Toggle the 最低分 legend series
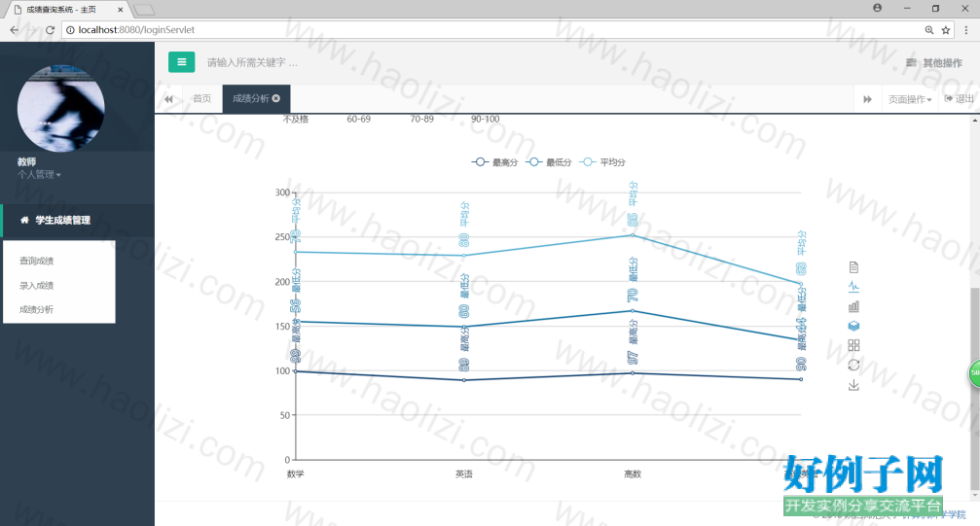This screenshot has width=980, height=526. click(548, 162)
